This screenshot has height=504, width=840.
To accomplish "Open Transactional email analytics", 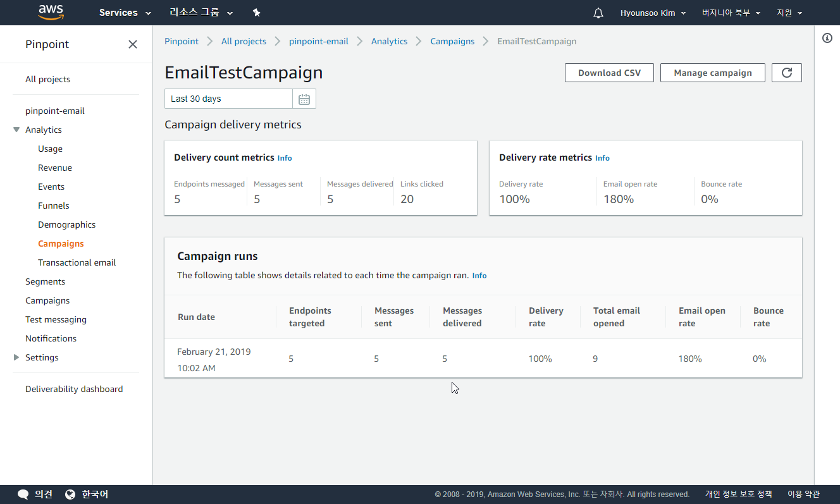I will [x=77, y=262].
